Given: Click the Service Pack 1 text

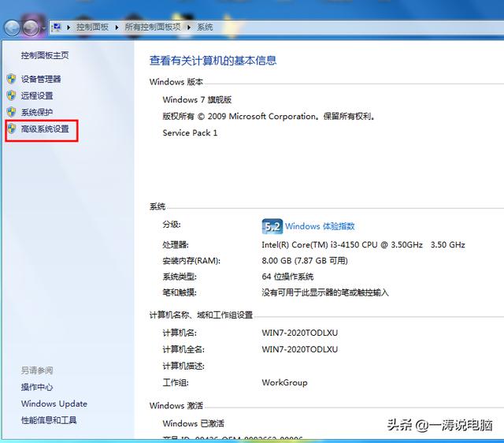Looking at the screenshot, I should coord(190,133).
